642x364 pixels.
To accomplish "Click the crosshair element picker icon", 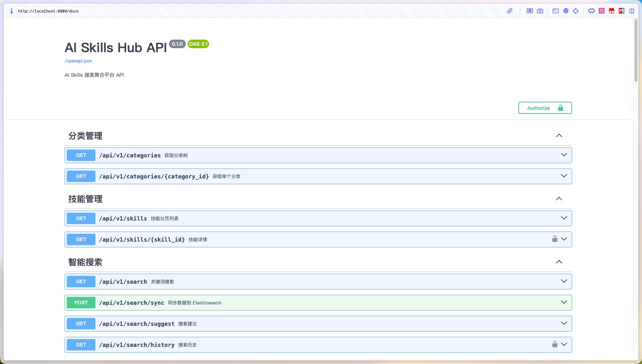I will (x=576, y=11).
